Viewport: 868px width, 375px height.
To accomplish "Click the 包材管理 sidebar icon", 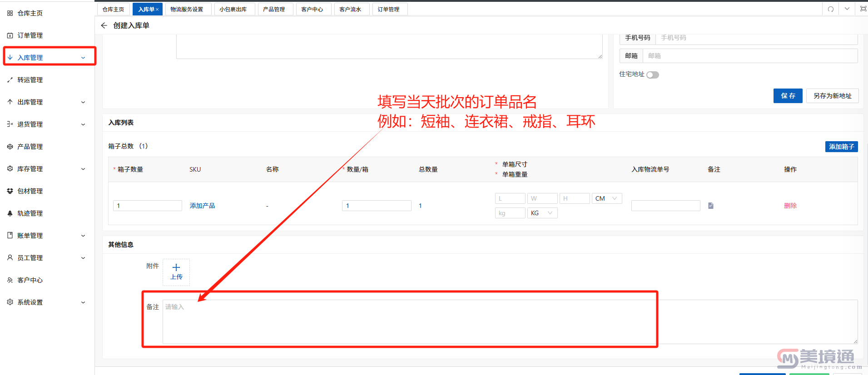I will click(10, 191).
